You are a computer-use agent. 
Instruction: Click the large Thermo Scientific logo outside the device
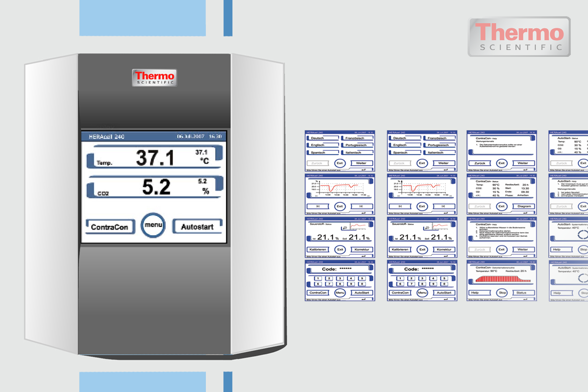519,37
